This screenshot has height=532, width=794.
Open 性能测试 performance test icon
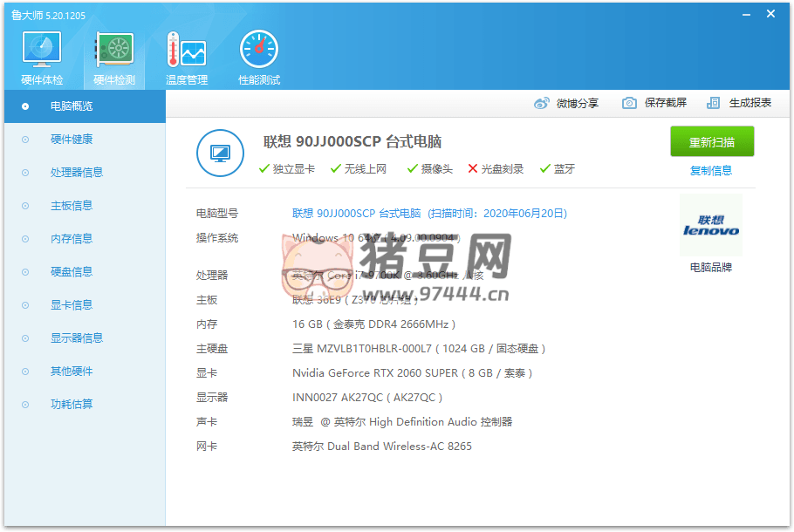[259, 56]
